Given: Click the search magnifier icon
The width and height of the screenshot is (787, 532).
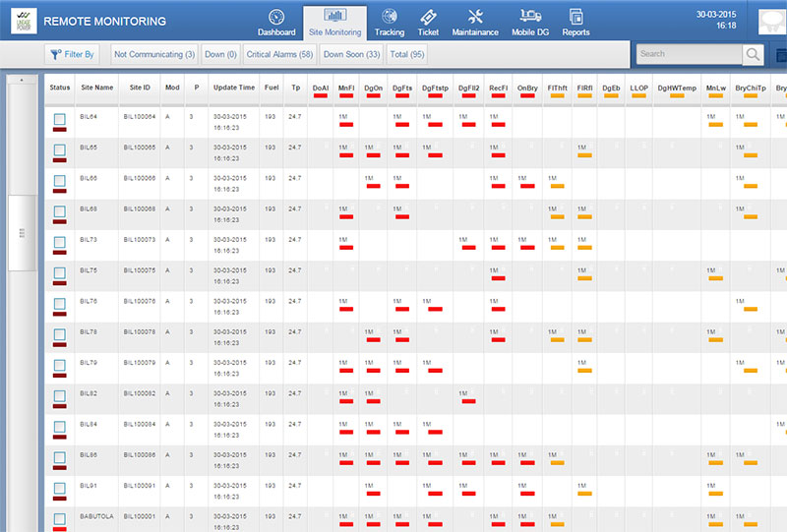Looking at the screenshot, I should point(754,54).
